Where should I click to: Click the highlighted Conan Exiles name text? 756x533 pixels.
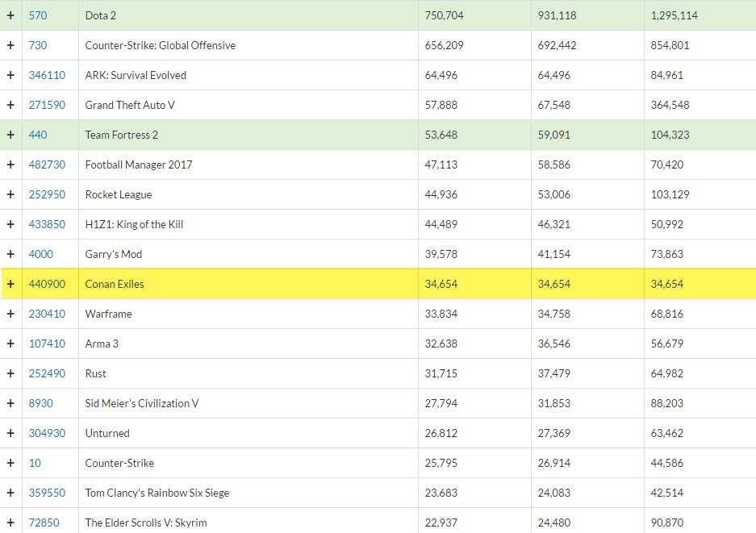[x=115, y=285]
